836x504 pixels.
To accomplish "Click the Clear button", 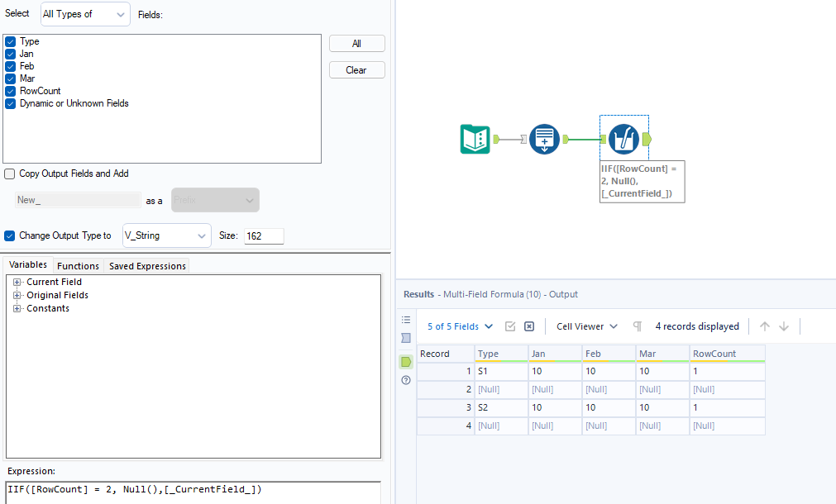I will tap(356, 69).
